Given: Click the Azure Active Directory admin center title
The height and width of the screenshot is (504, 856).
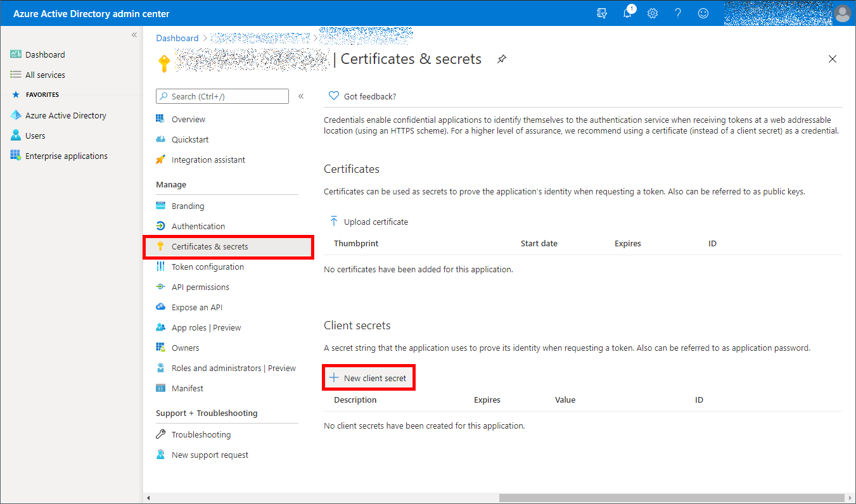Looking at the screenshot, I should (92, 13).
